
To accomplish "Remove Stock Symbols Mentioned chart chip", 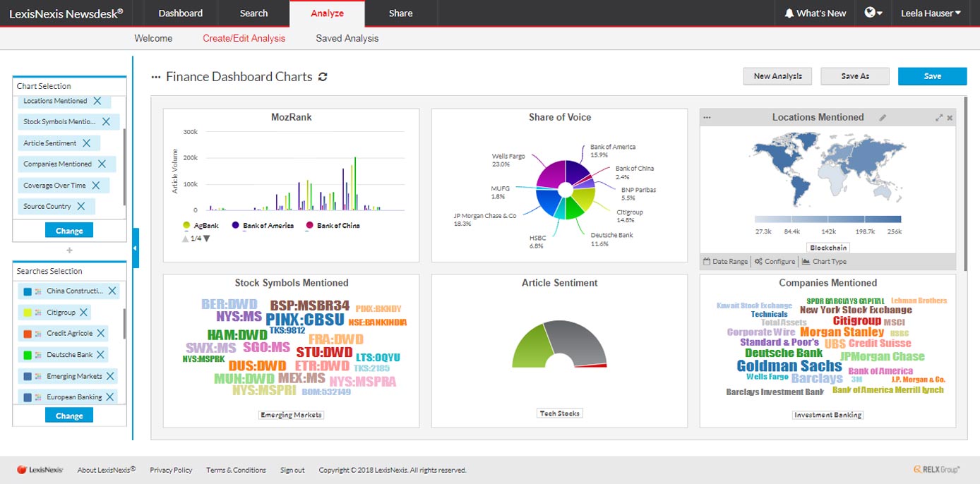I will (x=106, y=121).
